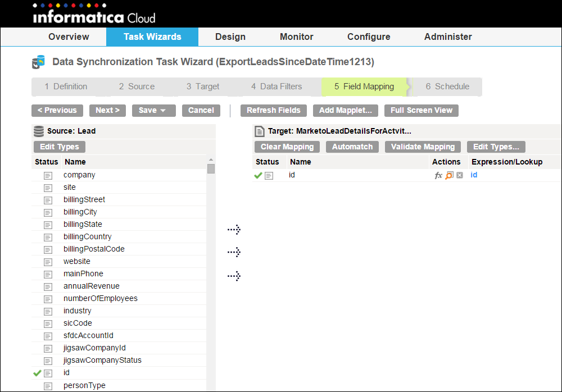Click the function expression fx icon for id
The image size is (562, 392).
click(438, 176)
